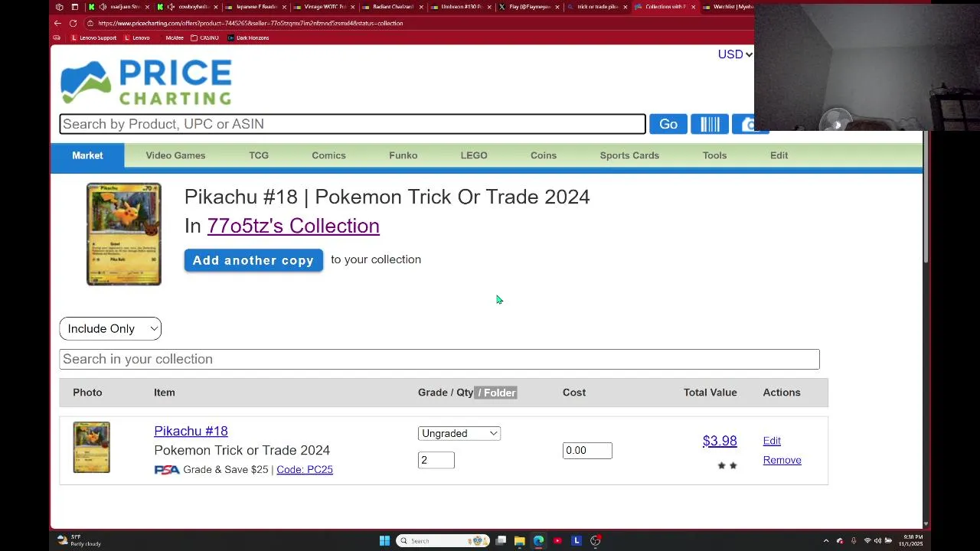The width and height of the screenshot is (980, 551).
Task: Open Wi-Fi network tray icon
Action: [x=867, y=541]
